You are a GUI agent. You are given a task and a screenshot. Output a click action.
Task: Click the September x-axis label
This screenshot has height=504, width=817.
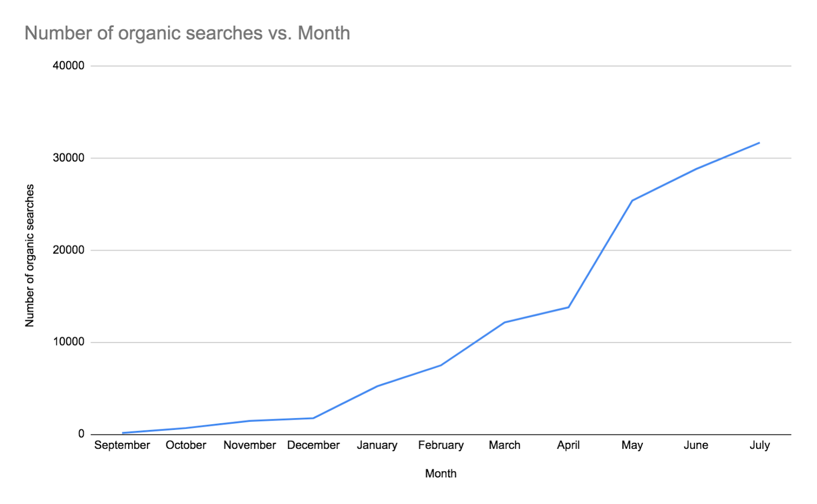click(122, 445)
